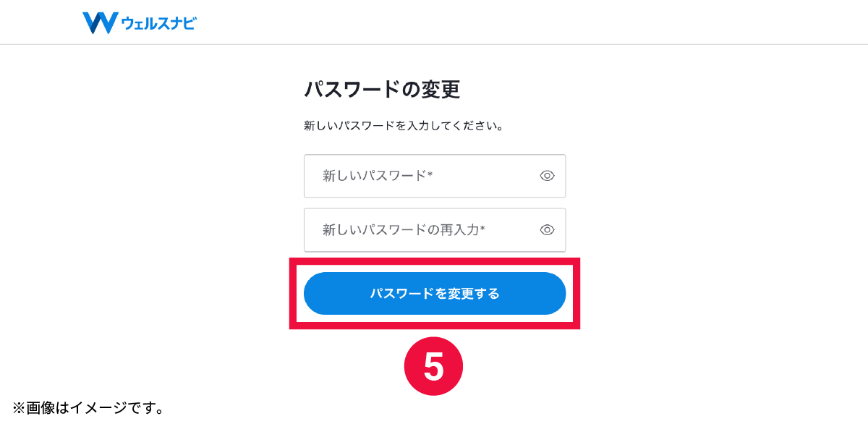Toggle visibility for 新しいパスワードの再入力 field
The height and width of the screenshot is (424, 868).
(x=547, y=230)
